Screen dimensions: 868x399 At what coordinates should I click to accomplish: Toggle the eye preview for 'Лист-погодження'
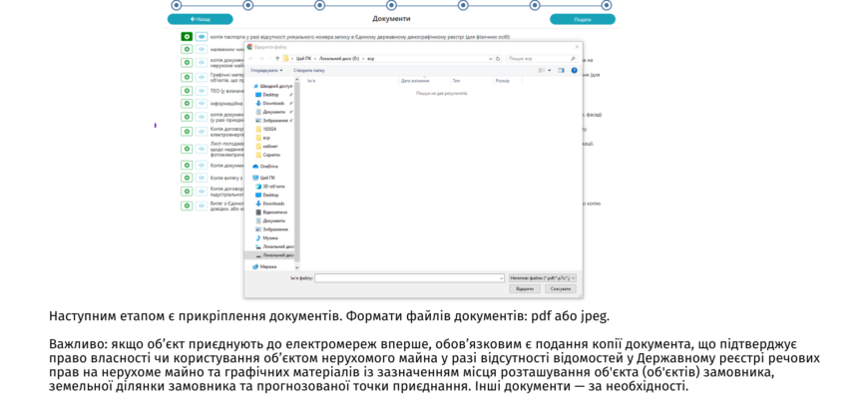202,149
